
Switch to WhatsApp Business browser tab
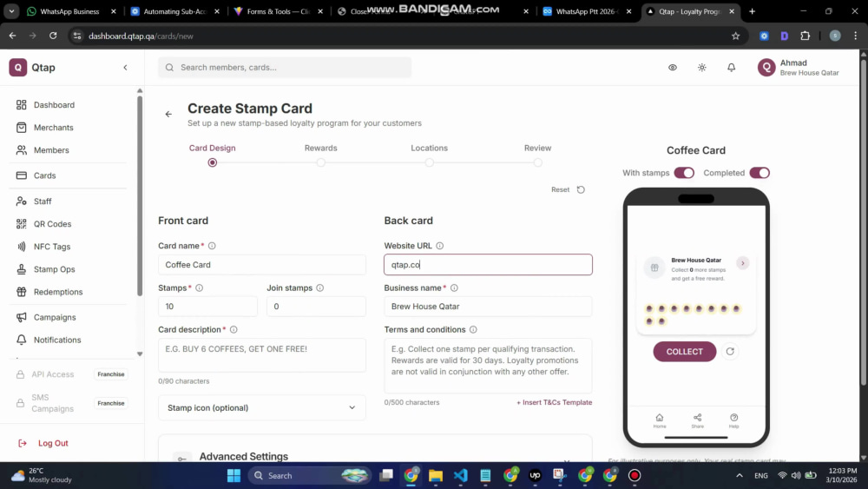coord(71,11)
